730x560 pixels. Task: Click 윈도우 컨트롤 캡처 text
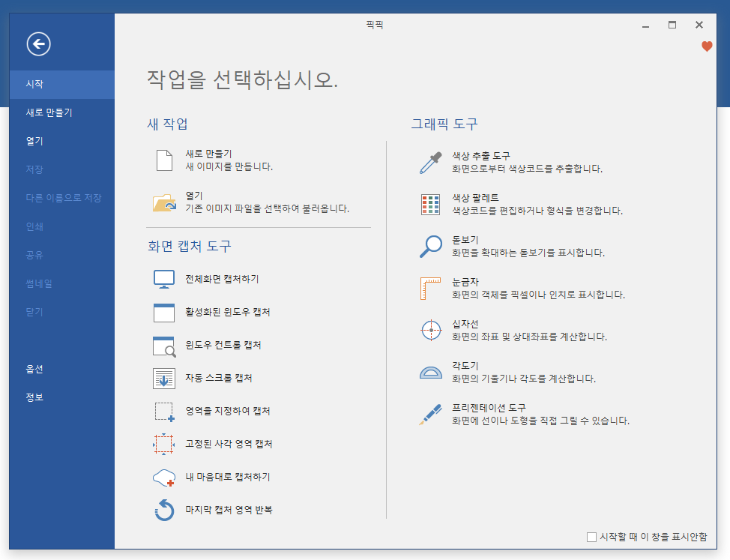(223, 345)
